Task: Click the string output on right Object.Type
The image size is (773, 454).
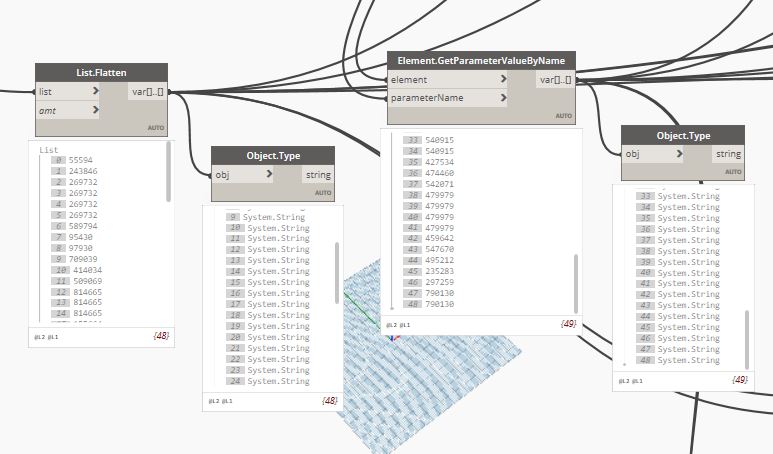Action: (728, 154)
